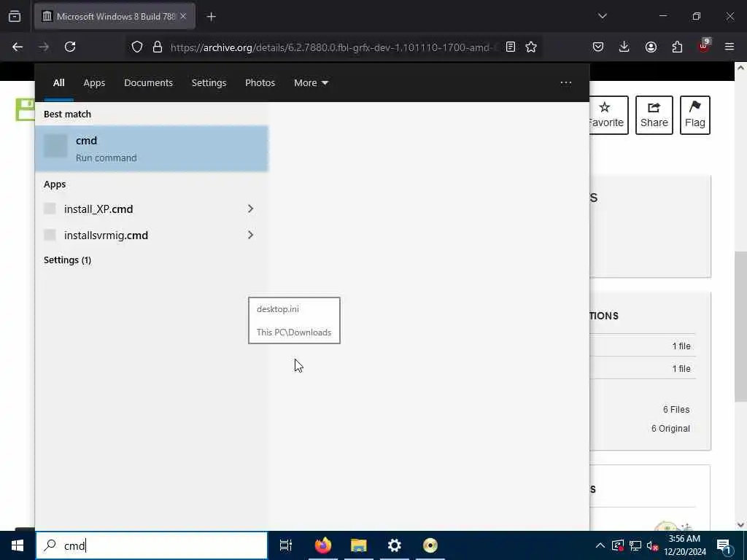The width and height of the screenshot is (747, 560).
Task: Expand the Settings (1) results group
Action: click(x=67, y=260)
